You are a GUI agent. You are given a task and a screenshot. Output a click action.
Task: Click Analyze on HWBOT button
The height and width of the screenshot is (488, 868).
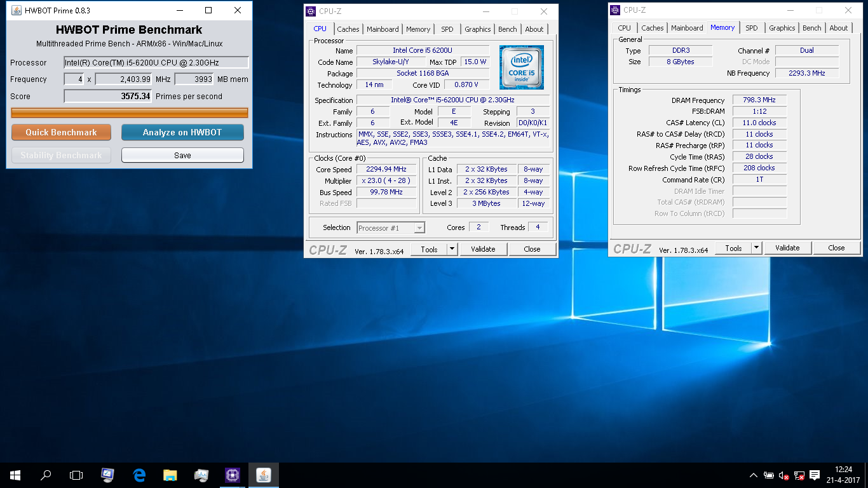[182, 132]
